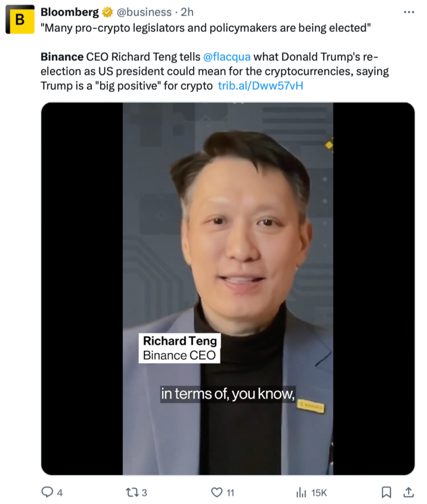Open the tweet's more options ellipsis
The height and width of the screenshot is (504, 427).
[409, 12]
